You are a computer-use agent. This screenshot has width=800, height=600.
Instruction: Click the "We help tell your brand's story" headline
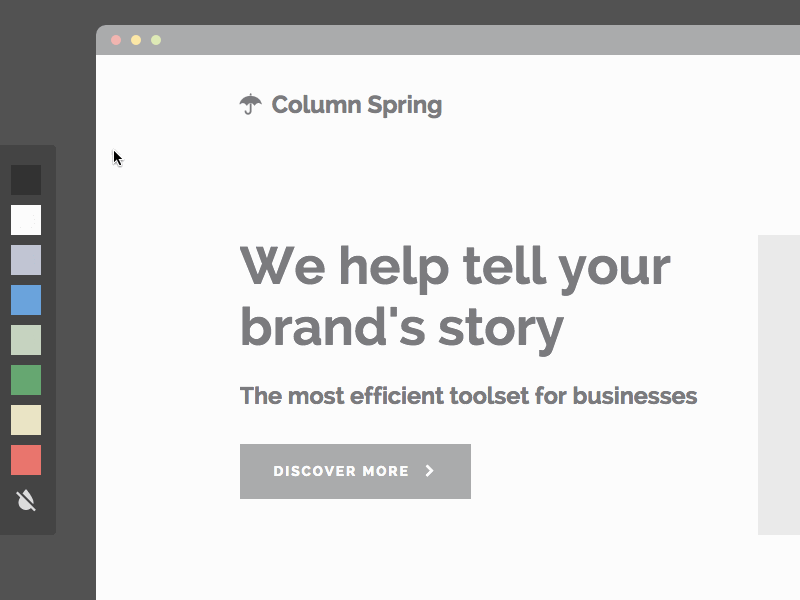click(455, 297)
